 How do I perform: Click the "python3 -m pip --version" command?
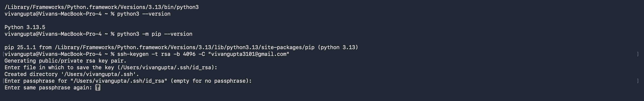(155, 34)
